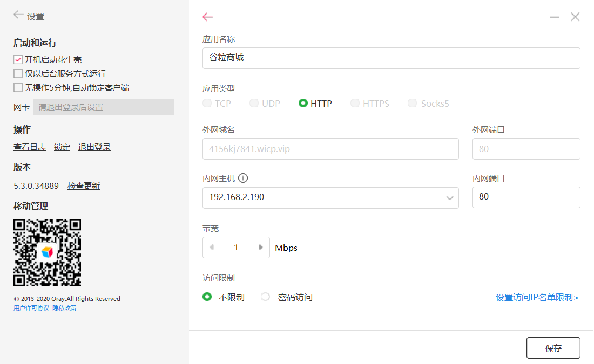Click the Oray copyright text

[x=67, y=299]
